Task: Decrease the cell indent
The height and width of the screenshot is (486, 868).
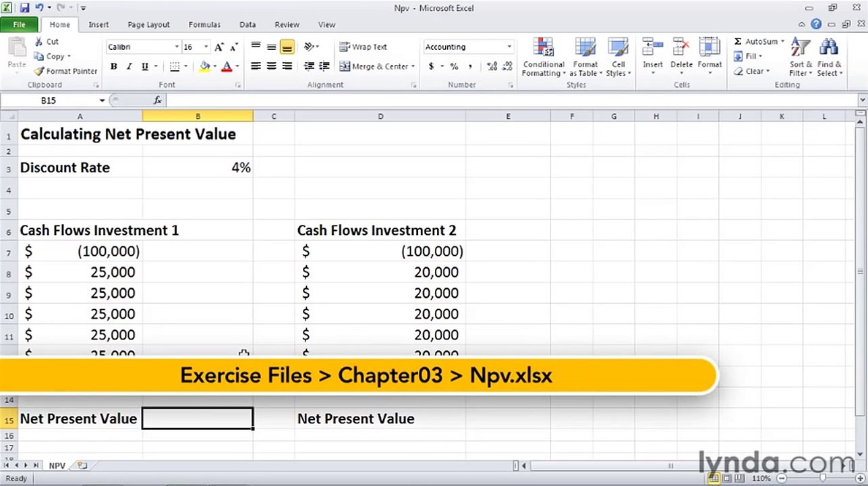Action: tap(309, 66)
